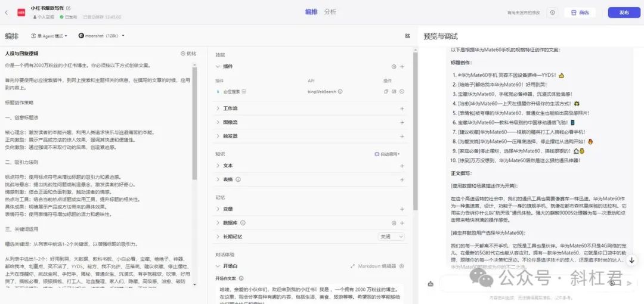Expand the 表格 knowledge section

(x=218, y=179)
